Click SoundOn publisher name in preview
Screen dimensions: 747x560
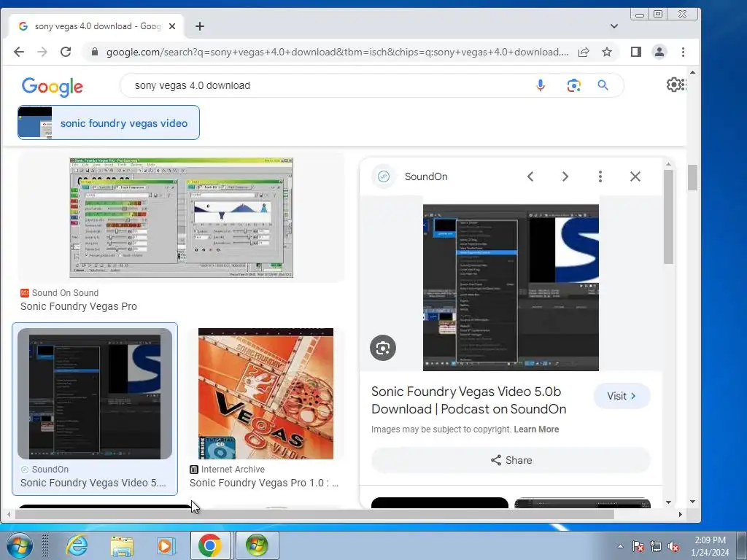[426, 176]
